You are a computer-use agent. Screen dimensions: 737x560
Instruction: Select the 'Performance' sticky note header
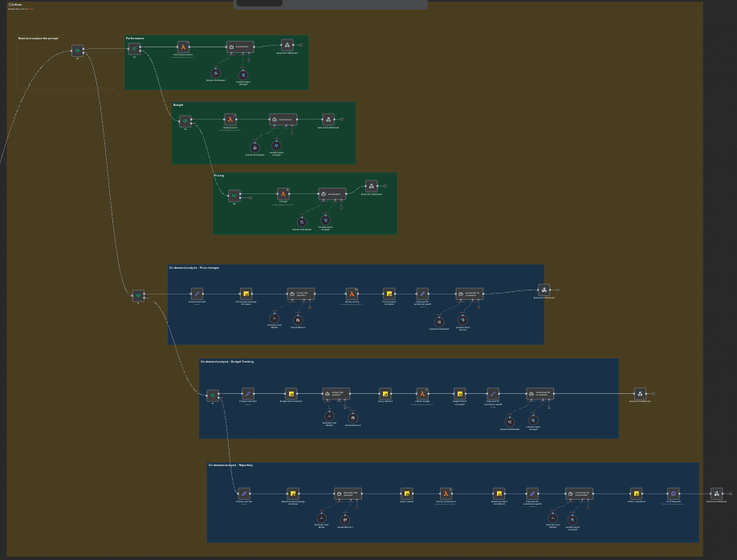point(135,39)
